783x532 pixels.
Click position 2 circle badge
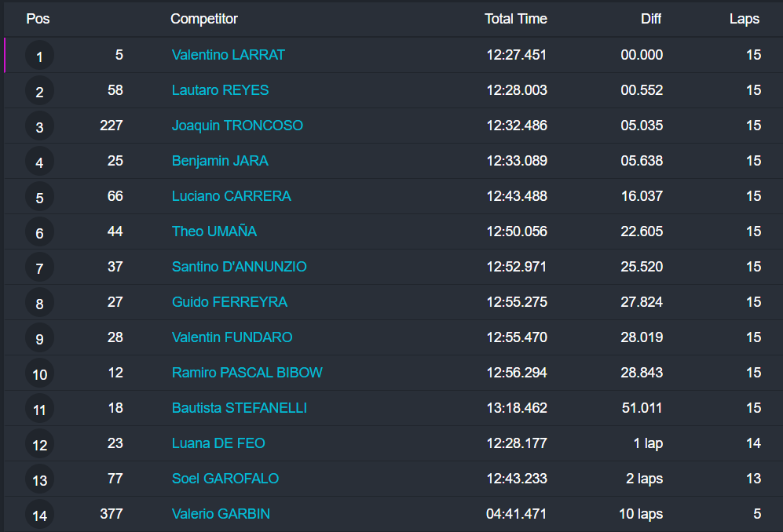click(39, 91)
